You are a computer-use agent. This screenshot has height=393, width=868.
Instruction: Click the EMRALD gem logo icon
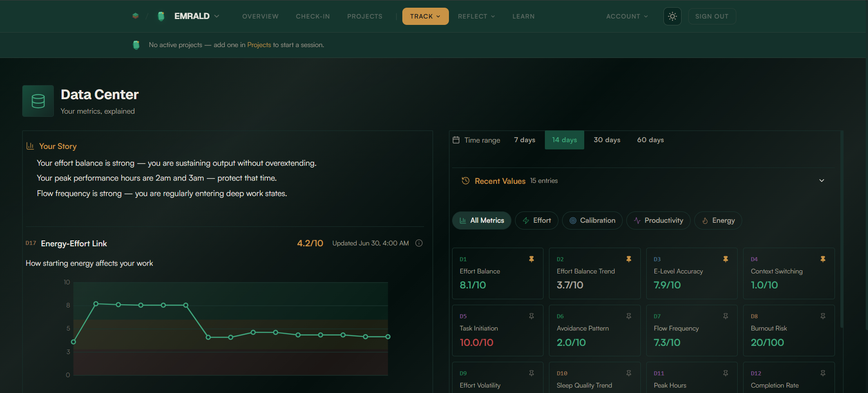click(x=161, y=16)
